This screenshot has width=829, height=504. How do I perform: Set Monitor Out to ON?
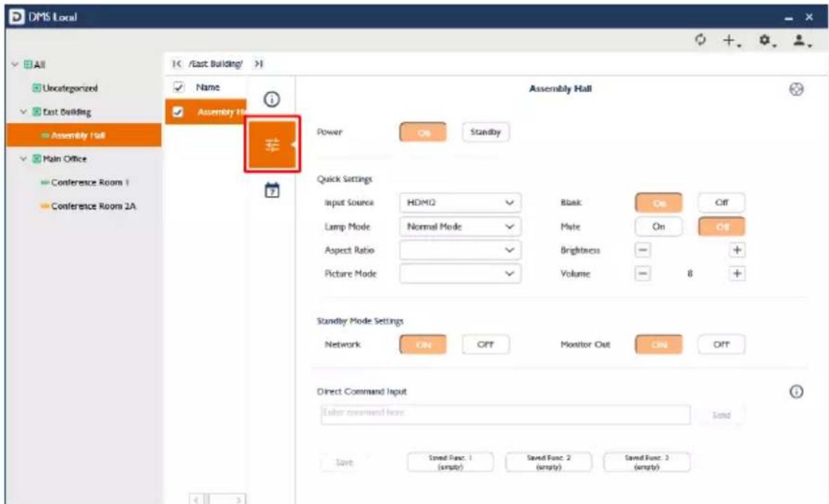pyautogui.click(x=659, y=344)
